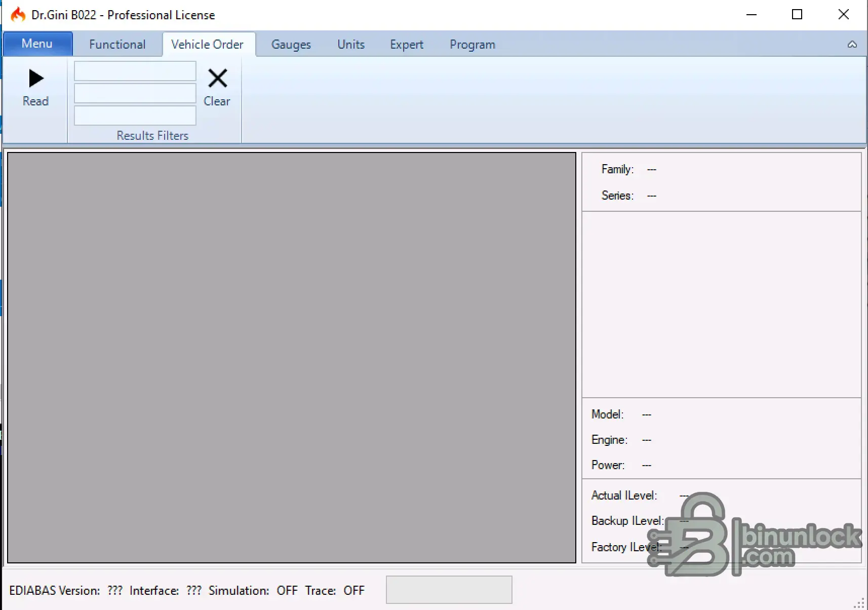868x610 pixels.
Task: Click the Power label
Action: click(608, 465)
